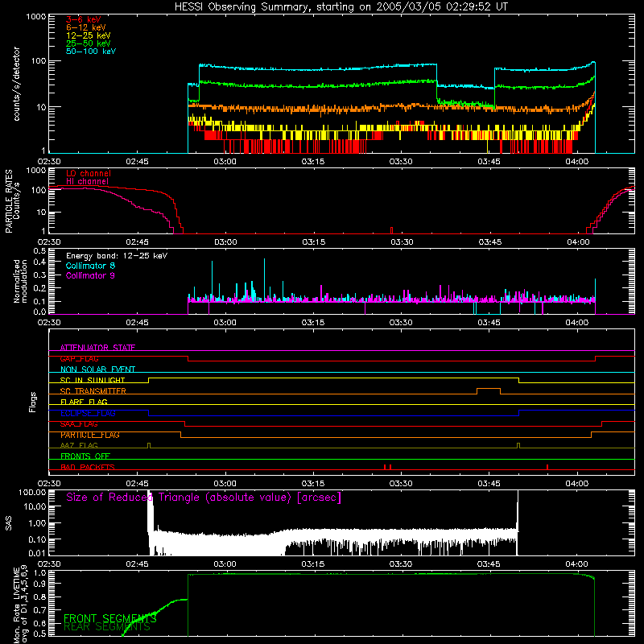Click the counts/s/detector axis label
The height and width of the screenshot is (644, 644).
pyautogui.click(x=16, y=84)
